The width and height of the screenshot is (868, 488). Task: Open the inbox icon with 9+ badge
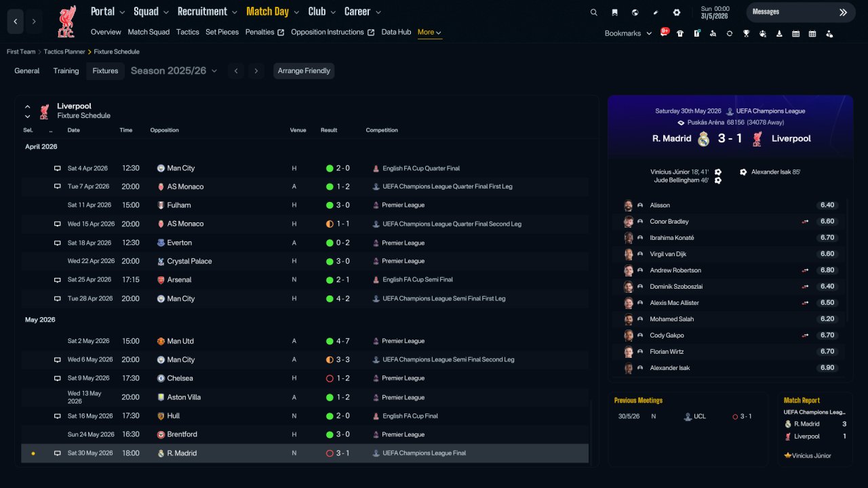point(664,33)
